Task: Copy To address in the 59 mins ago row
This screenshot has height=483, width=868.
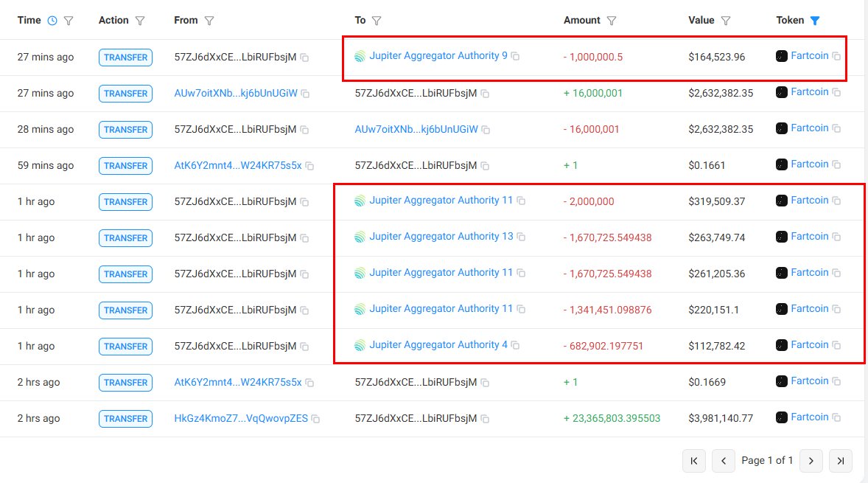Action: (485, 166)
